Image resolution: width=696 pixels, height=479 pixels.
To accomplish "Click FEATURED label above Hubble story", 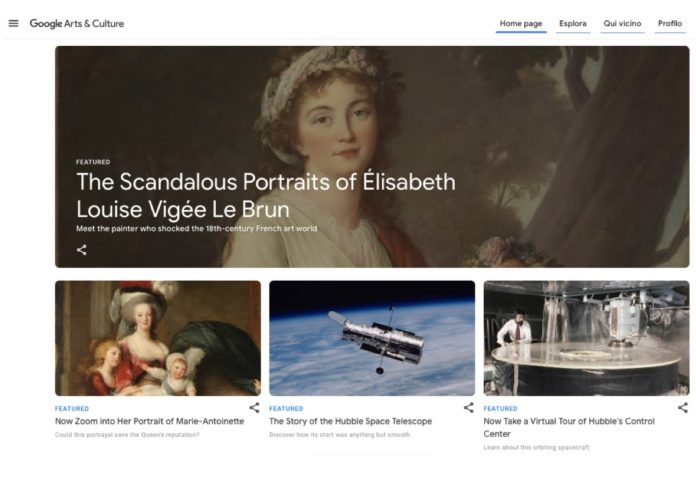I will click(286, 408).
